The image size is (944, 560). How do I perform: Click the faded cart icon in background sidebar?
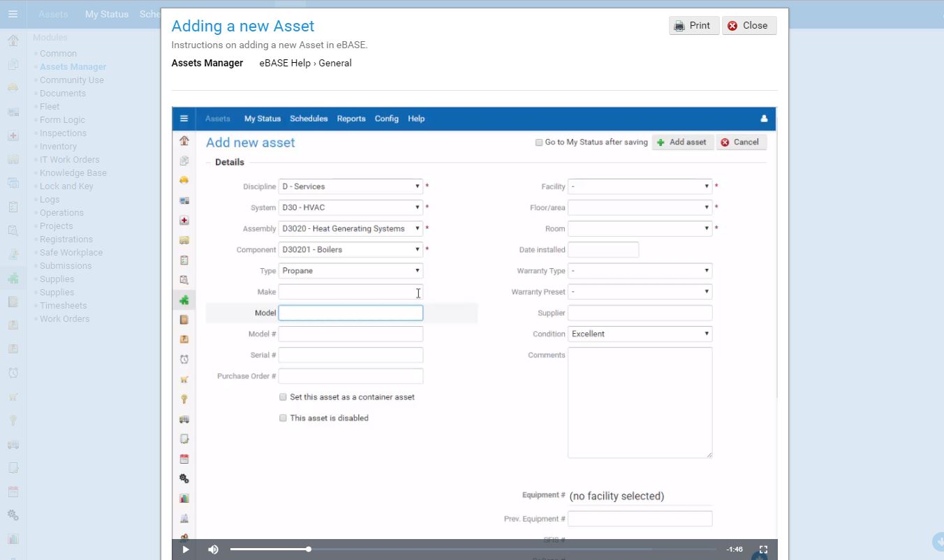click(x=13, y=397)
